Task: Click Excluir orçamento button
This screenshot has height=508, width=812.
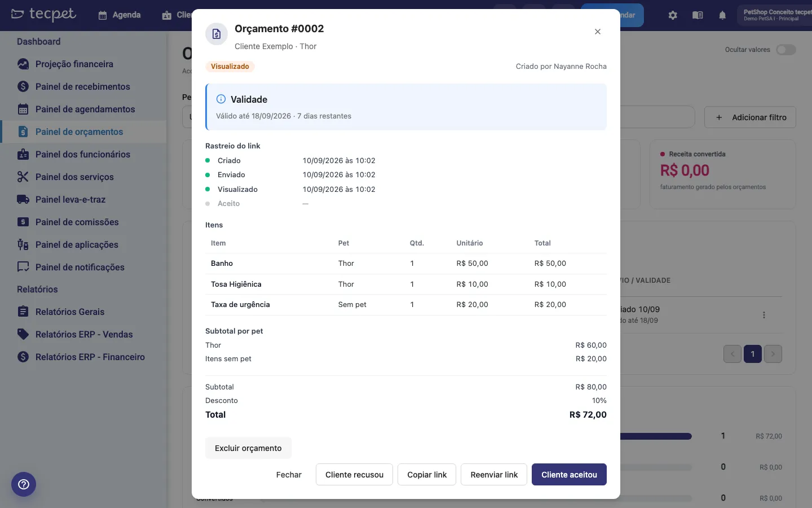Action: pos(248,448)
